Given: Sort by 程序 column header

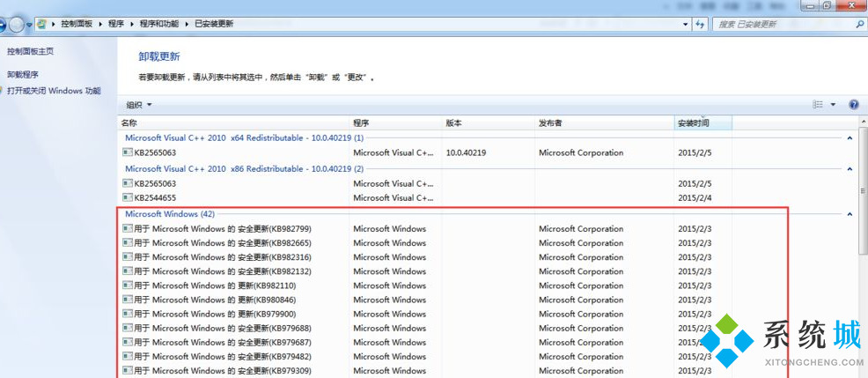Looking at the screenshot, I should click(x=395, y=123).
